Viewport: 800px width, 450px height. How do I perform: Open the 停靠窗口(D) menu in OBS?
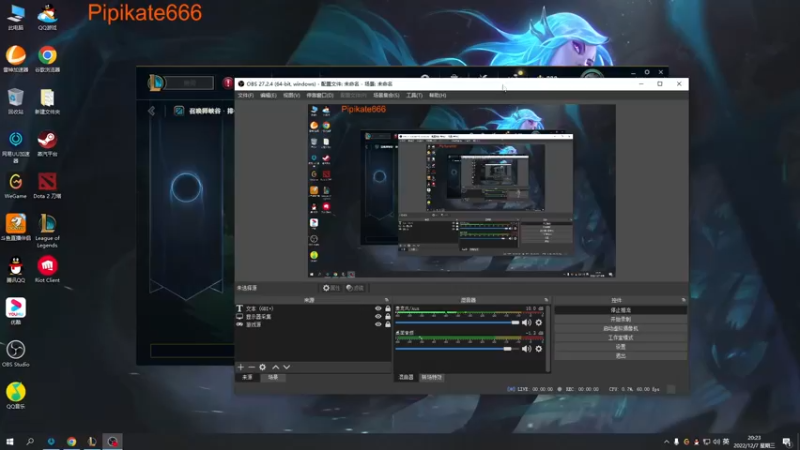[320, 95]
